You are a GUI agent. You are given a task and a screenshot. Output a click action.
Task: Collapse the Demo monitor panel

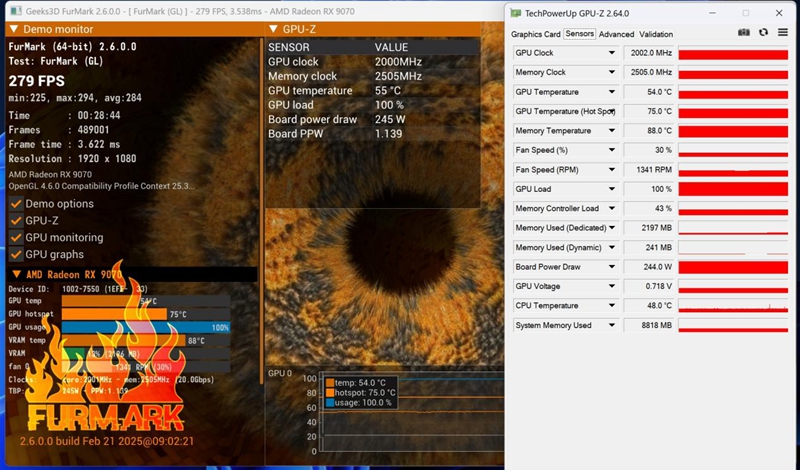[14, 29]
